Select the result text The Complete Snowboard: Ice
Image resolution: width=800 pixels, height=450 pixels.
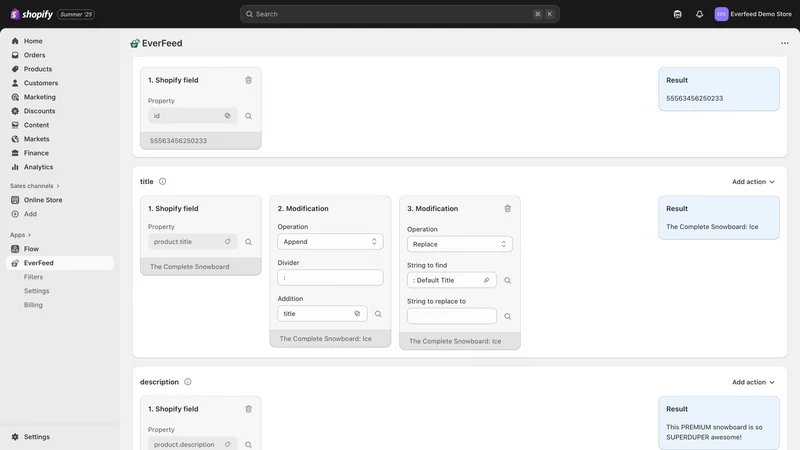click(712, 227)
